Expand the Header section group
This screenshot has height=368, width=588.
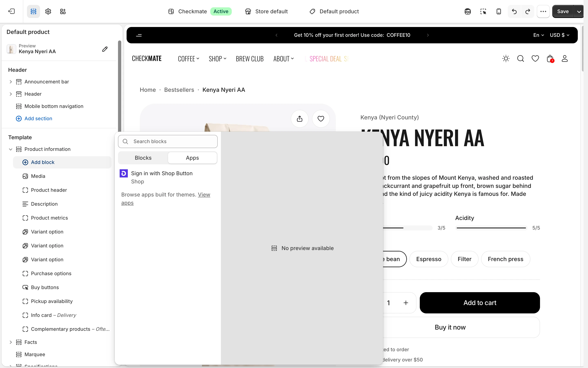coord(10,94)
